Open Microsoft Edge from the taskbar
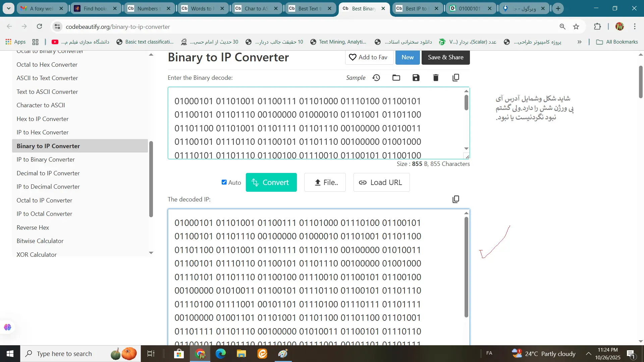 (x=220, y=354)
